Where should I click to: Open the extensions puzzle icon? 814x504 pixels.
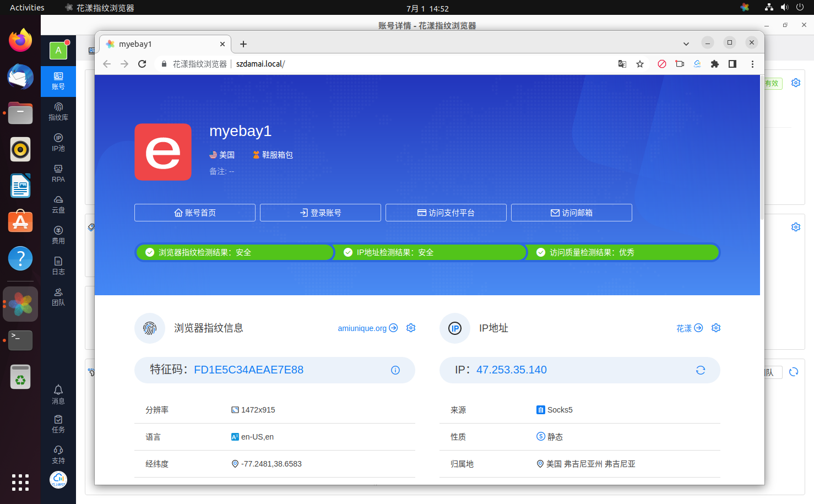715,64
